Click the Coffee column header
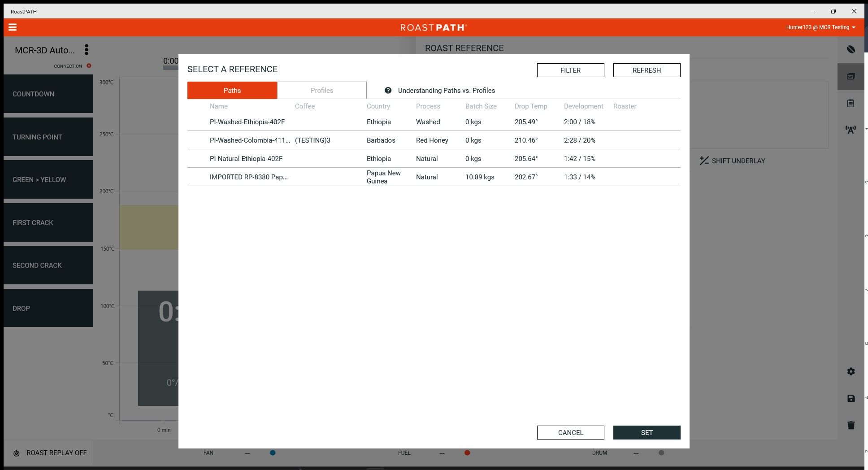Viewport: 868px width, 470px height. (305, 106)
